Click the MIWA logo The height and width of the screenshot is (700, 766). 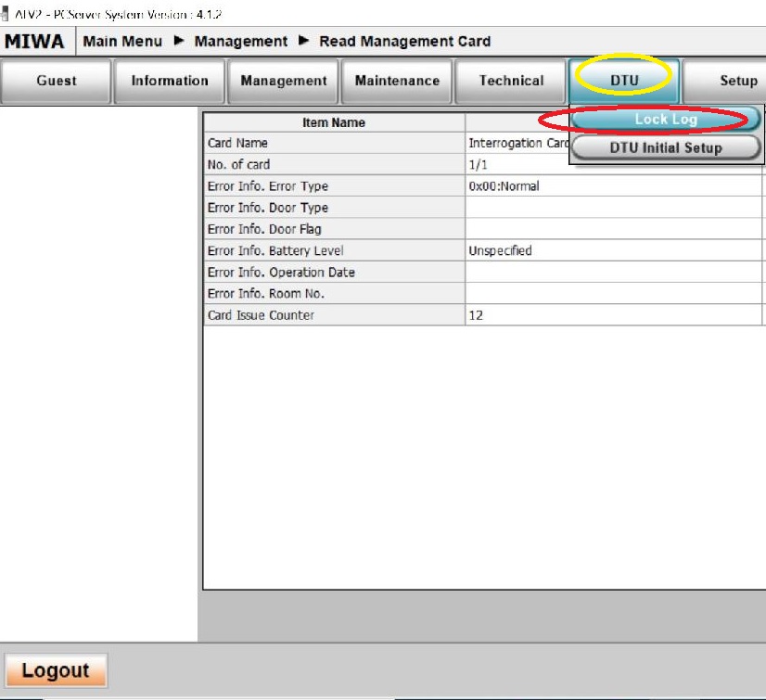35,42
